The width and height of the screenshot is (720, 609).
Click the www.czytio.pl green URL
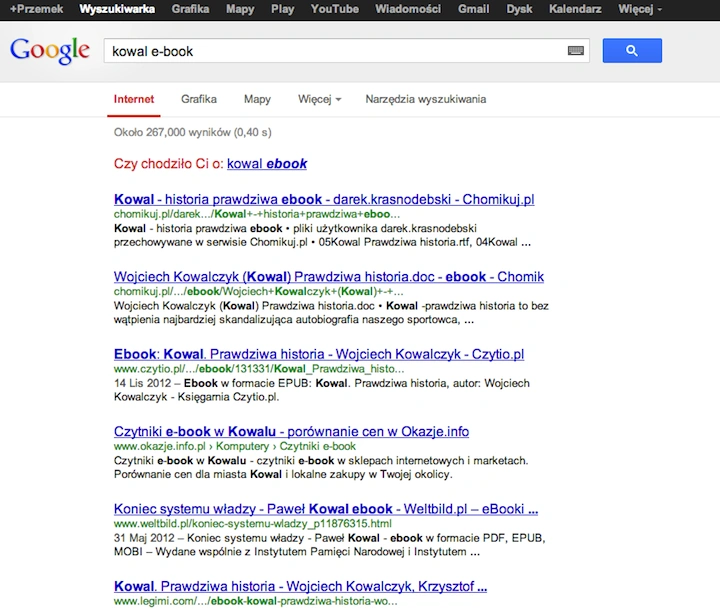(x=259, y=369)
